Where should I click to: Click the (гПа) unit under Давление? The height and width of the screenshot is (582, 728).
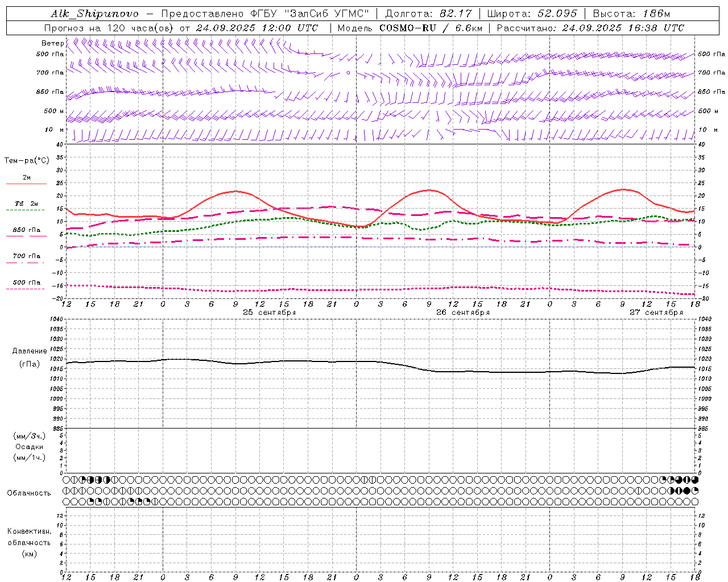click(30, 364)
